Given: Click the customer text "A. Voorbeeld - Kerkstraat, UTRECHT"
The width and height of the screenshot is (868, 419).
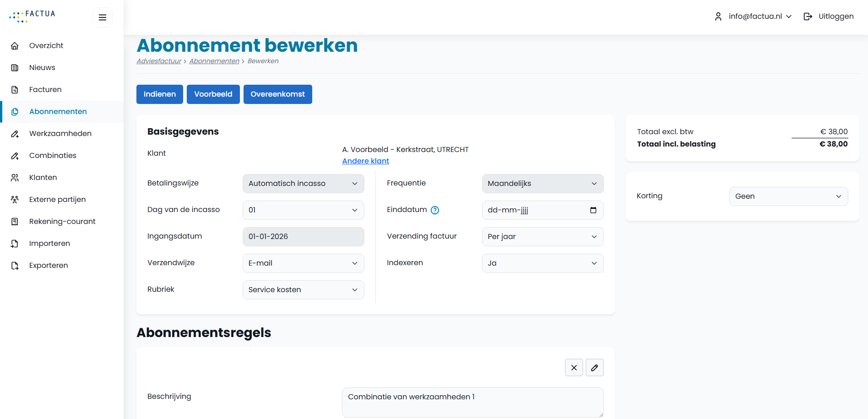Looking at the screenshot, I should point(406,150).
